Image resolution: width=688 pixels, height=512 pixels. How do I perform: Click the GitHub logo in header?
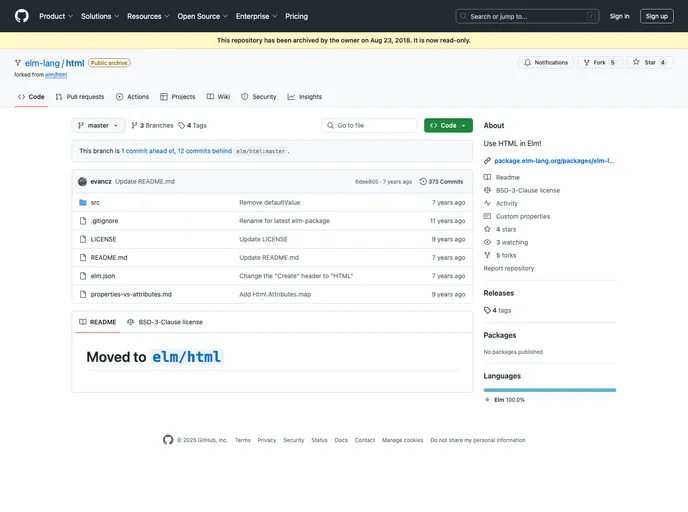[x=22, y=16]
